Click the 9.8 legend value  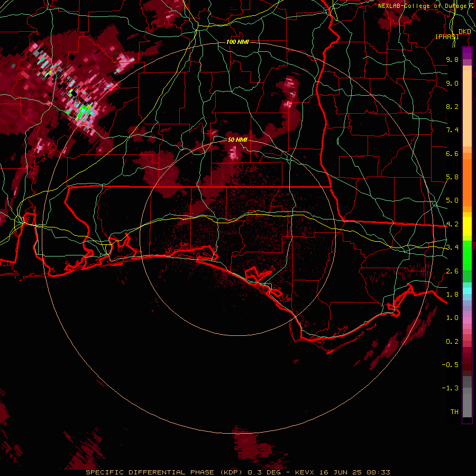[452, 59]
